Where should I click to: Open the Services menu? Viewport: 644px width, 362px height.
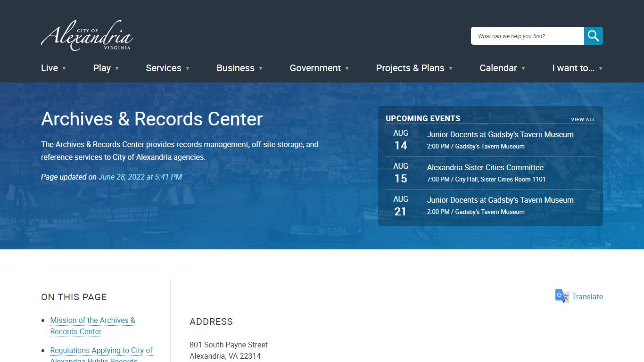(x=164, y=68)
